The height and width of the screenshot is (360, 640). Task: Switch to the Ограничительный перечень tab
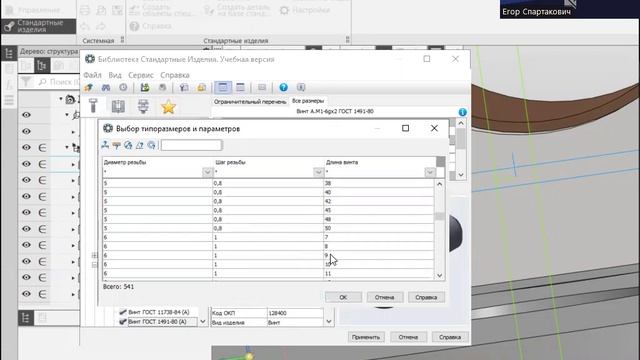pos(250,102)
